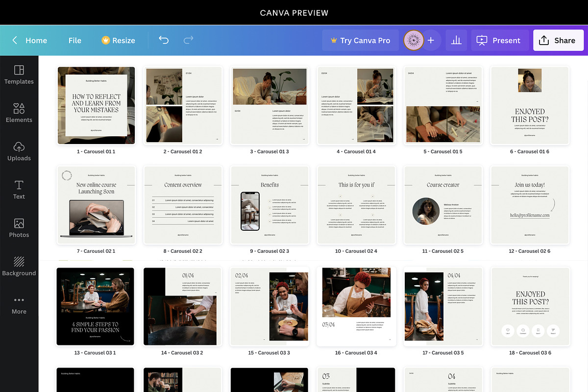This screenshot has width=588, height=392.
Task: Click label '9 - Carousel 02 3'
Action: tap(269, 251)
